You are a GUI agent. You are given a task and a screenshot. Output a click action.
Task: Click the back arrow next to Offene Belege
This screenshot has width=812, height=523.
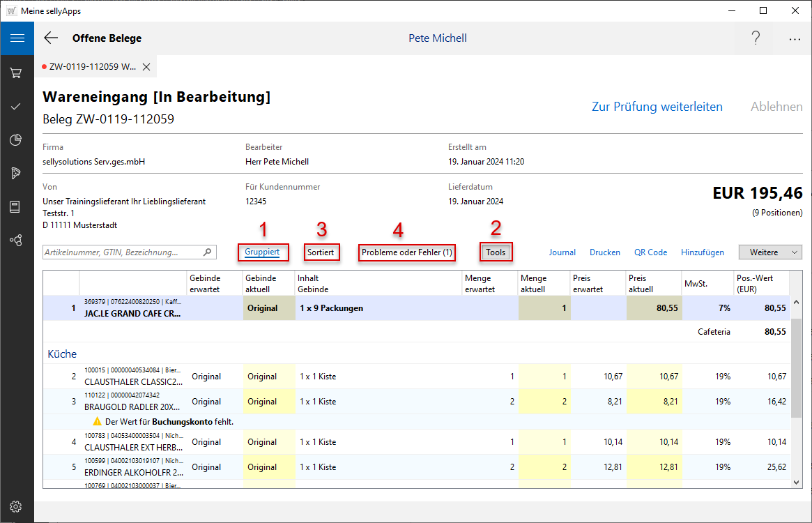[x=51, y=38]
